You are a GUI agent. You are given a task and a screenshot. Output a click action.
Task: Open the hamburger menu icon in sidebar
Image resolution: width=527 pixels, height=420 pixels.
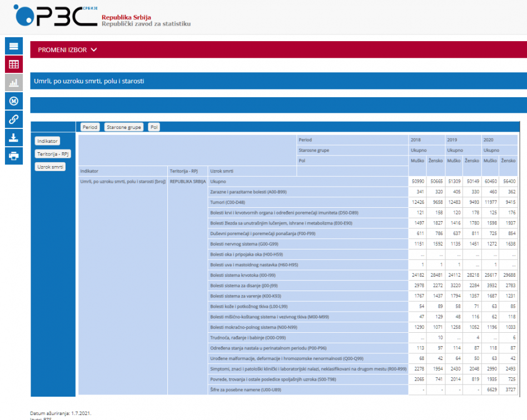[x=14, y=46]
